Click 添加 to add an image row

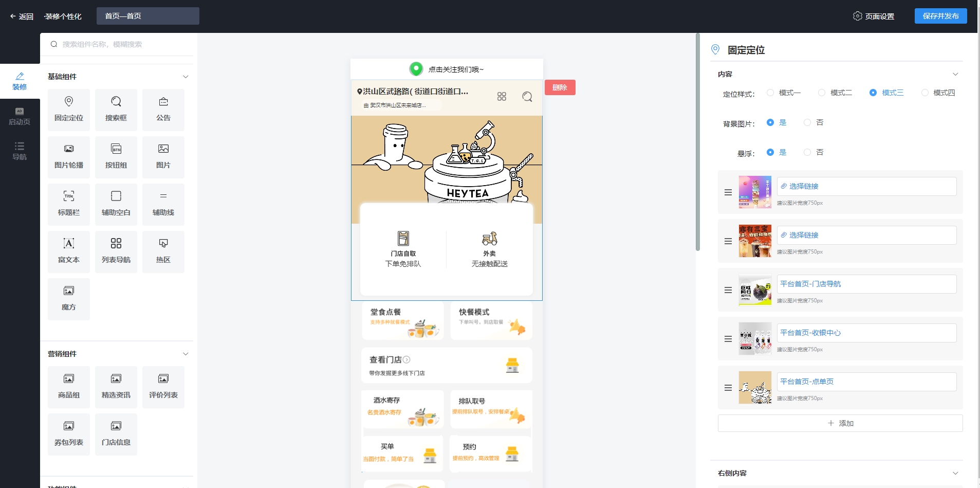[x=840, y=423]
